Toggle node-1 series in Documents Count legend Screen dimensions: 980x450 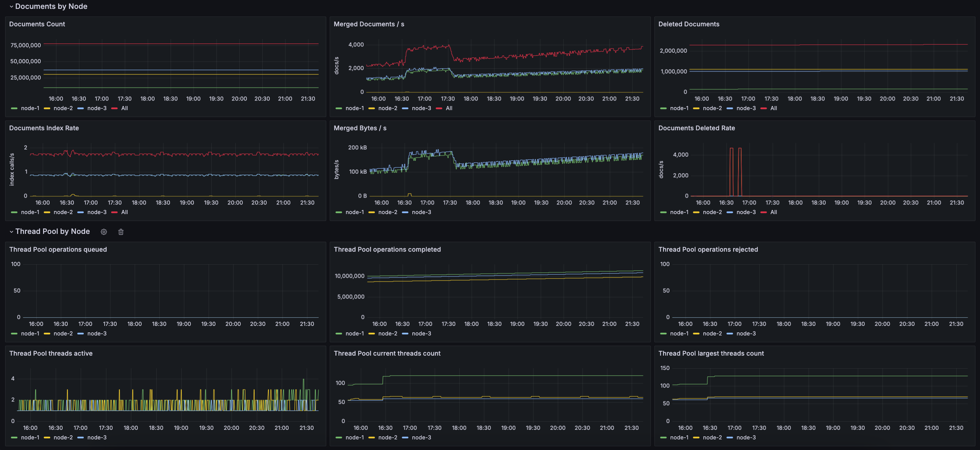pos(30,108)
